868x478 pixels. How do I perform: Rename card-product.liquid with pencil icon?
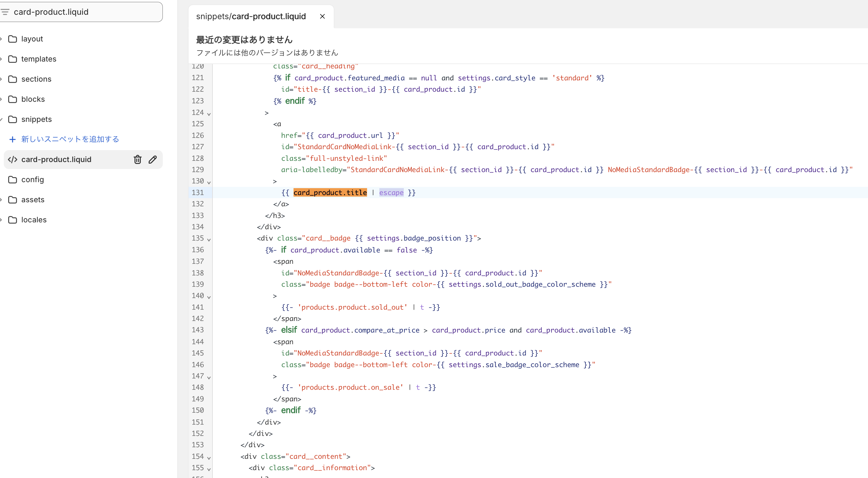pos(153,159)
